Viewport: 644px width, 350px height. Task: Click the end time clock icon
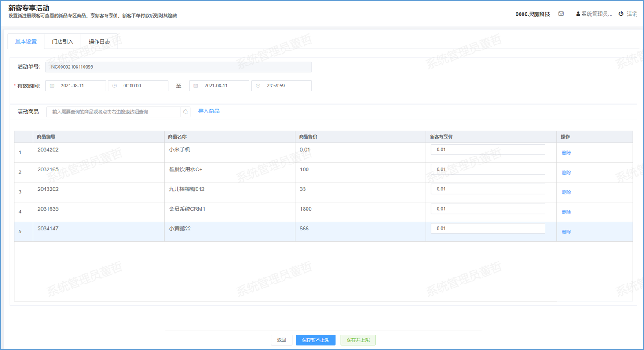pyautogui.click(x=258, y=86)
